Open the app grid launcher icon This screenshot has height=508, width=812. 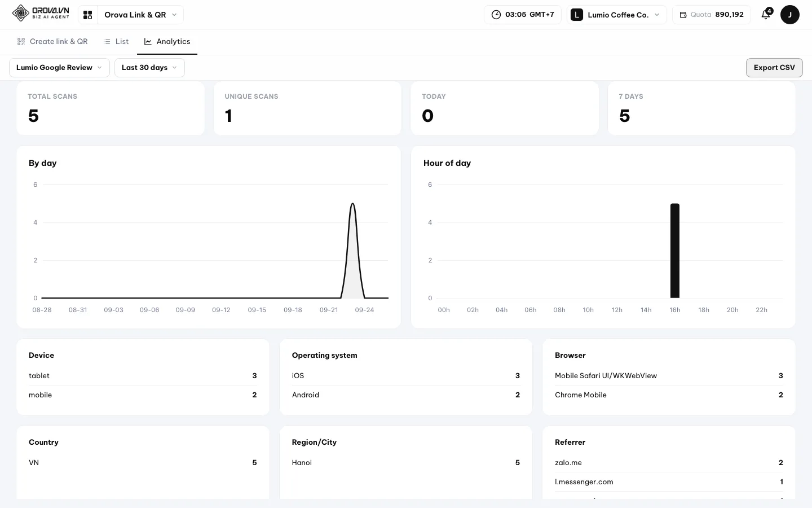click(87, 15)
